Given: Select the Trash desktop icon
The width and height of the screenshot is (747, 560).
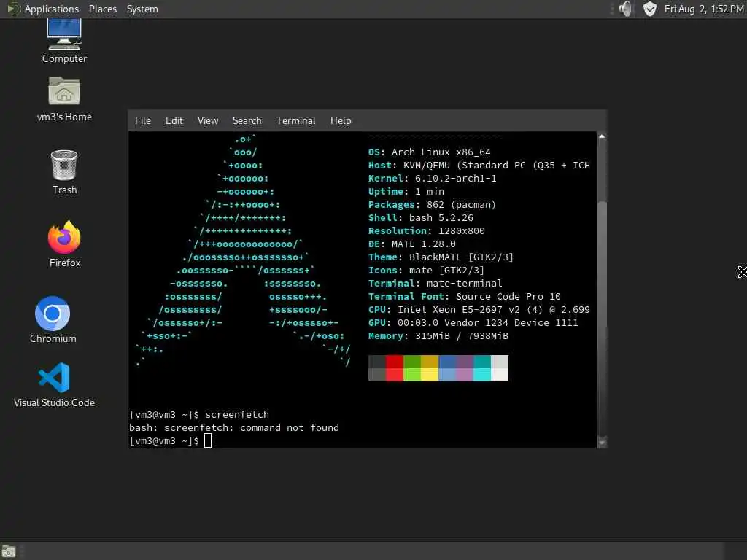Looking at the screenshot, I should coord(64,172).
